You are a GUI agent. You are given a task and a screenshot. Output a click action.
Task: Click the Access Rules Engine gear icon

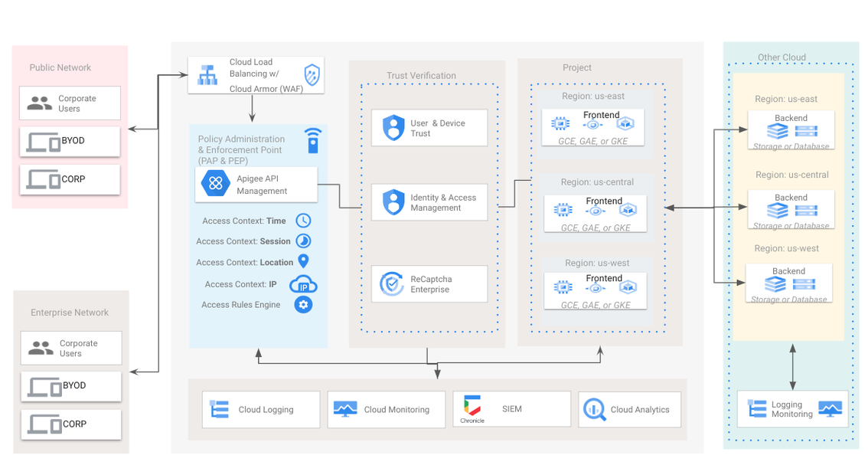pos(303,305)
